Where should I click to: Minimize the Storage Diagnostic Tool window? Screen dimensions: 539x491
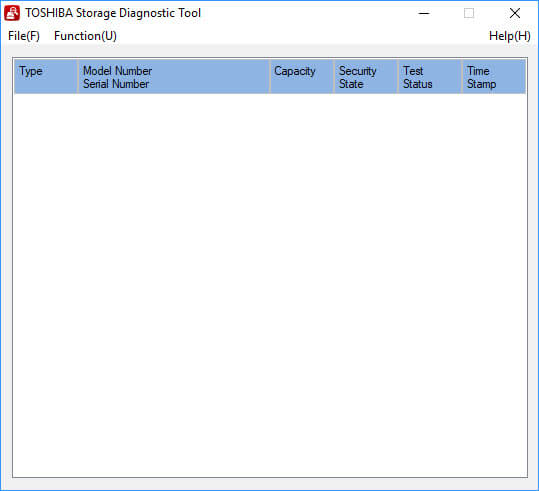click(424, 13)
